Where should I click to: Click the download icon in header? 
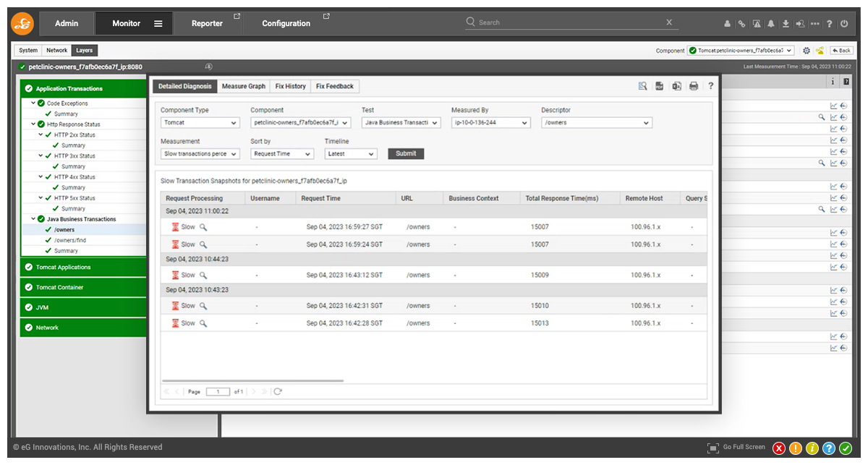(x=786, y=24)
